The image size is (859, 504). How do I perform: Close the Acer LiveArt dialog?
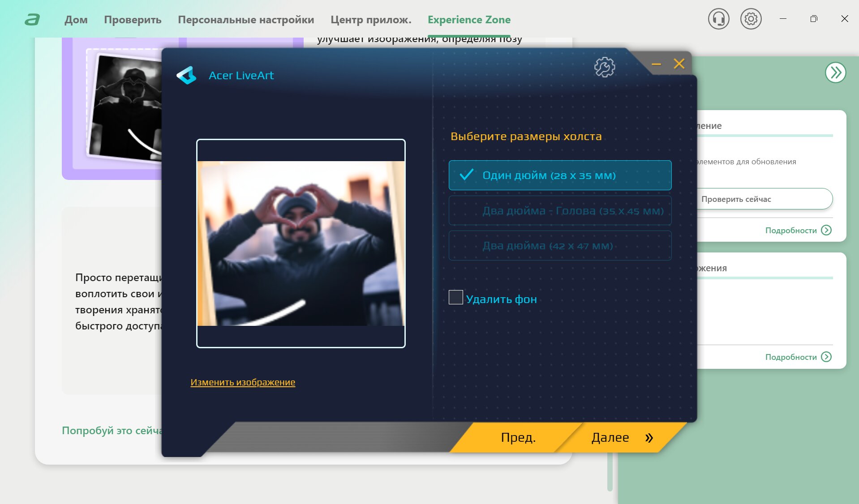click(679, 64)
